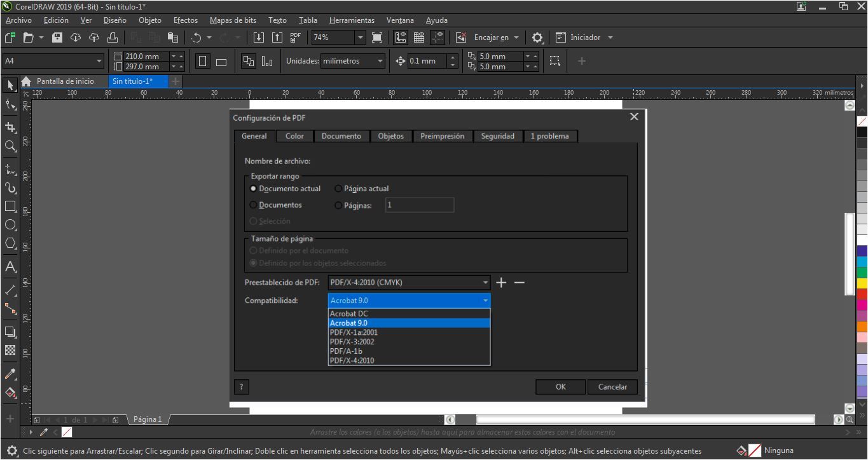Click the Full-screen preview icon
This screenshot has width=868, height=460.
tap(377, 37)
